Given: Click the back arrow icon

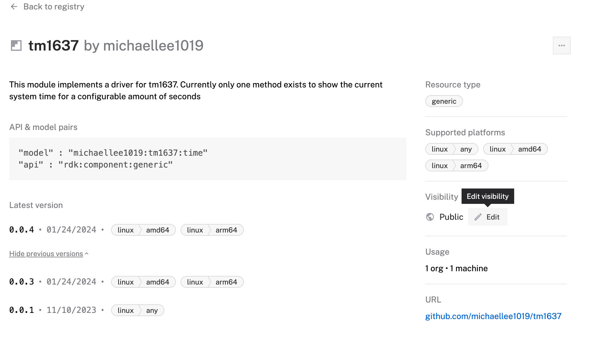Looking at the screenshot, I should coord(14,6).
